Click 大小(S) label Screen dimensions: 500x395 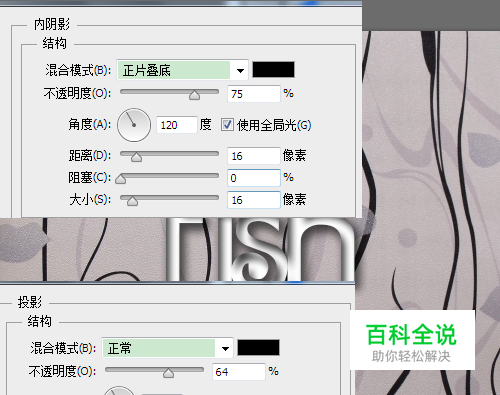tap(90, 200)
